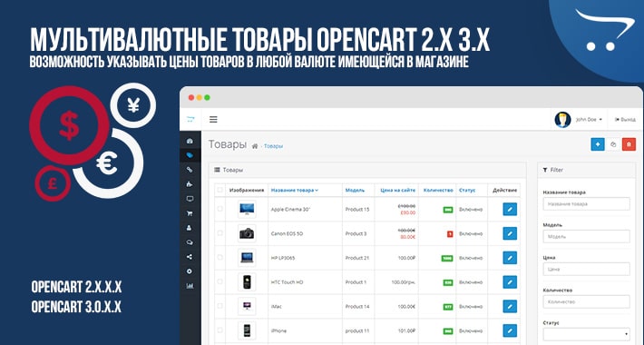This screenshot has width=644, height=345.
Task: Open the Reports chart sidebar icon
Action: click(x=190, y=286)
